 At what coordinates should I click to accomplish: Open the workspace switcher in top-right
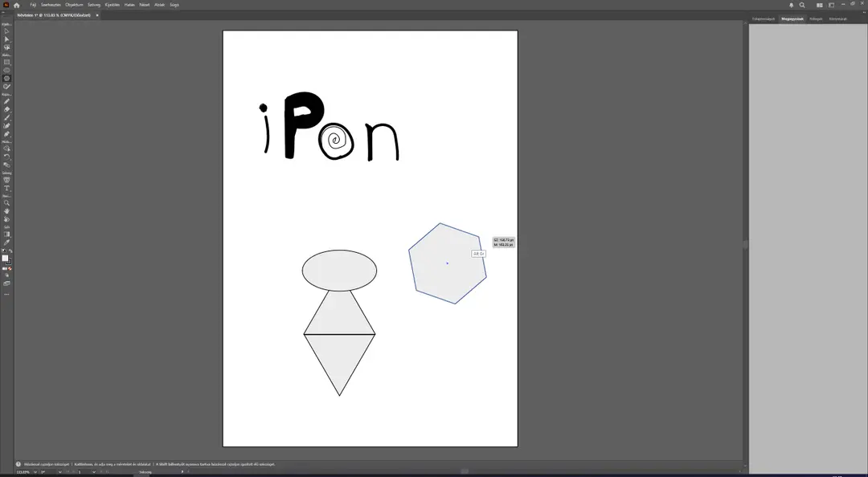[819, 5]
